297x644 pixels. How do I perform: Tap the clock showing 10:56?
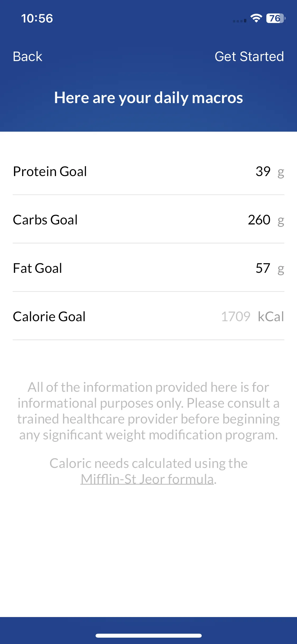(x=37, y=18)
